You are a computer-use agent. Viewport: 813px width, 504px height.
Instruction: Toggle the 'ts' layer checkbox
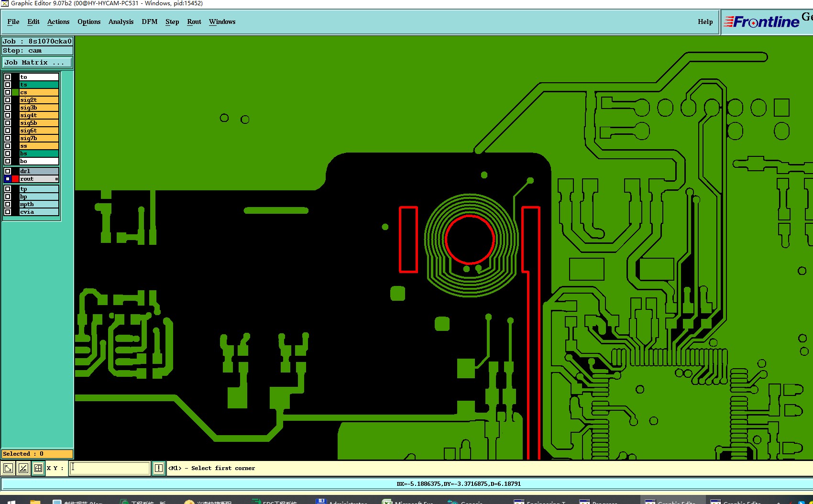(x=8, y=85)
